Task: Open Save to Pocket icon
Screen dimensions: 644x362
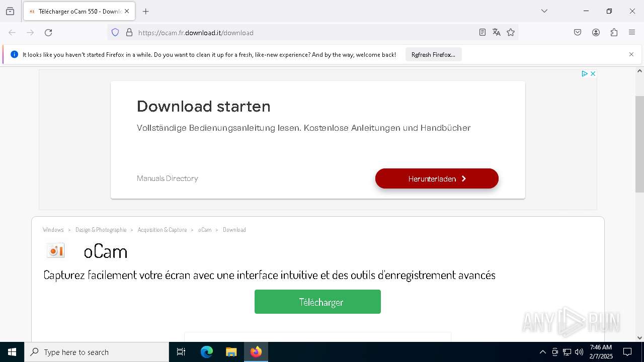Action: point(578,33)
